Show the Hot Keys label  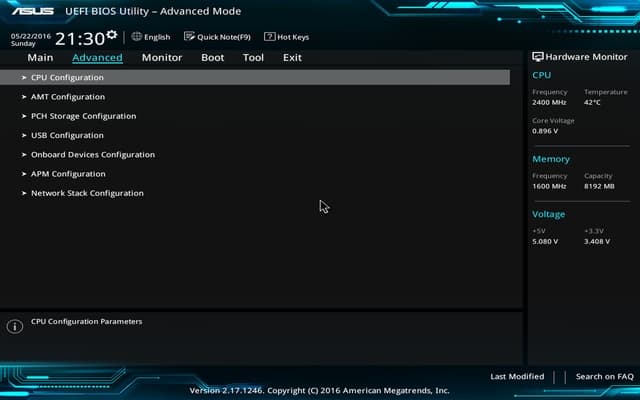pos(293,37)
